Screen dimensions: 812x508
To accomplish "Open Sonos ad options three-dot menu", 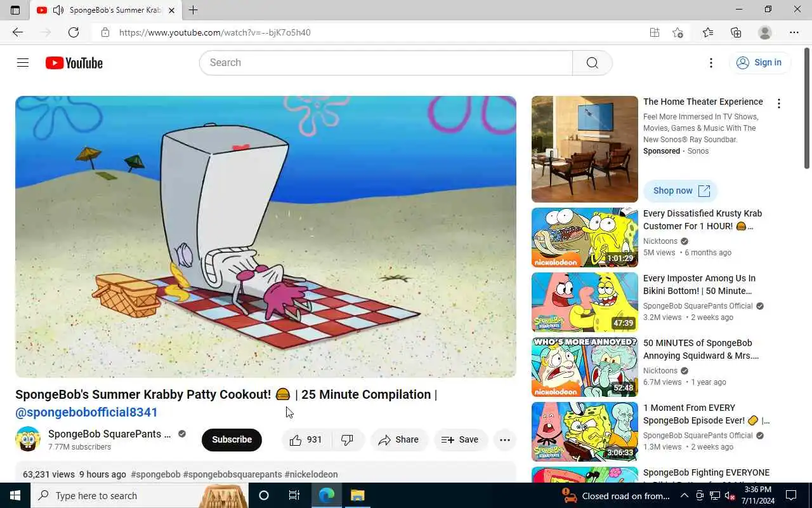I will pos(779,104).
